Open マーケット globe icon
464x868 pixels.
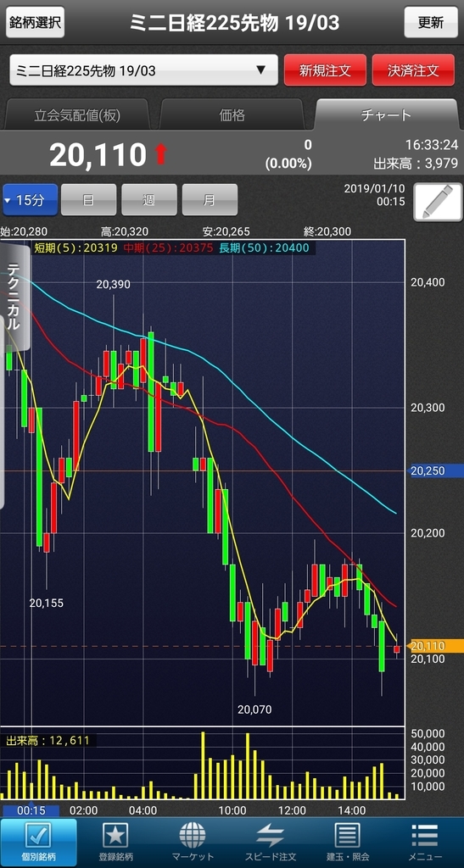pyautogui.click(x=193, y=843)
